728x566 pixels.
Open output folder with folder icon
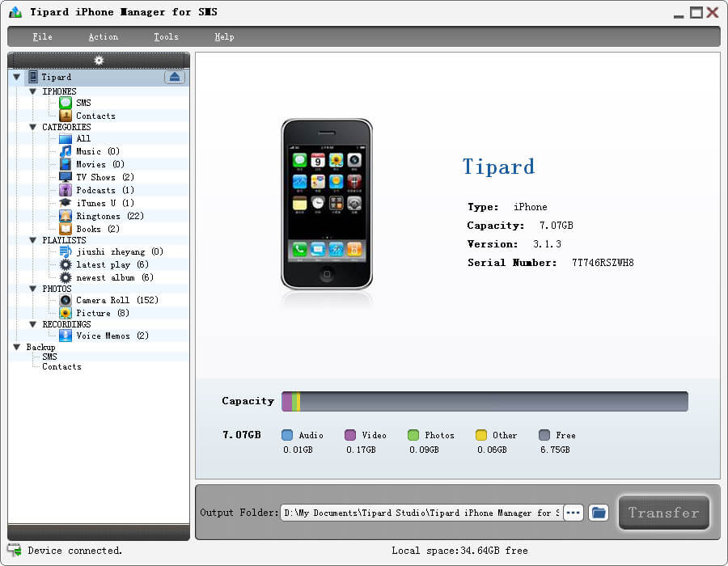click(x=598, y=513)
